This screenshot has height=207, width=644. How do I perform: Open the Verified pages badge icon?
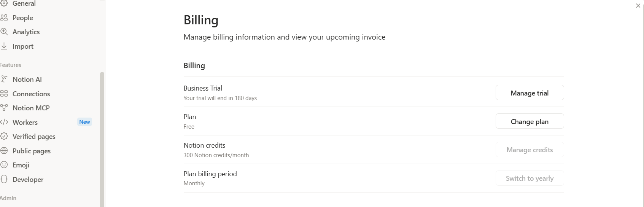(4, 136)
